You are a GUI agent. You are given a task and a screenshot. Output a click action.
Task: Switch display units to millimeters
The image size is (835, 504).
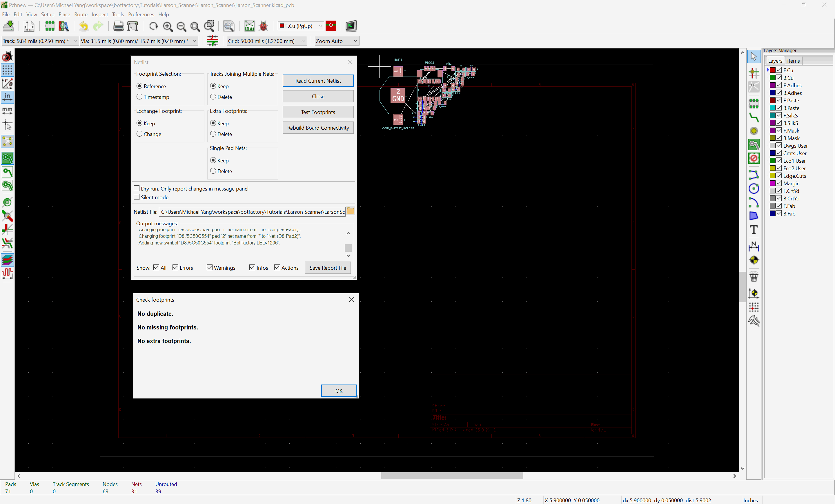[x=7, y=110]
